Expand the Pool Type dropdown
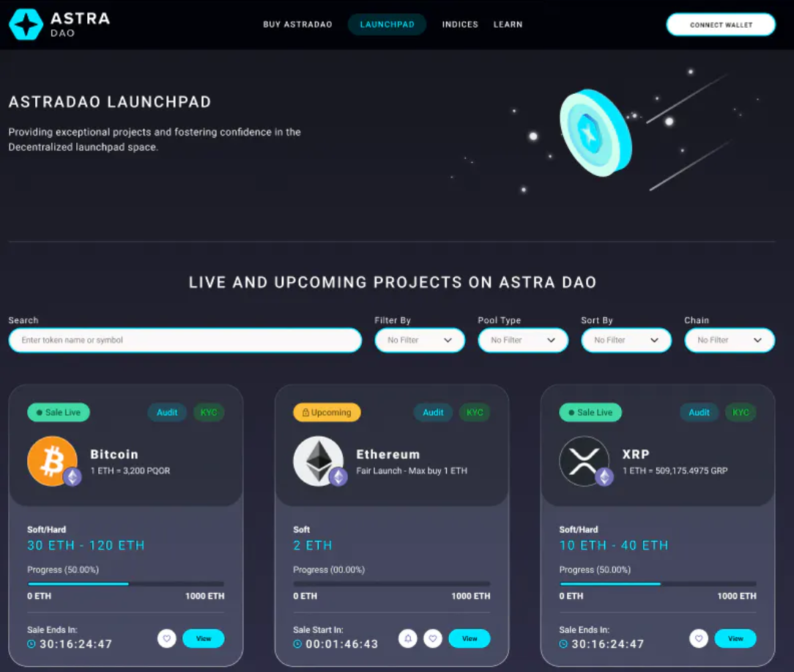Screen dimensions: 794x672 [523, 340]
